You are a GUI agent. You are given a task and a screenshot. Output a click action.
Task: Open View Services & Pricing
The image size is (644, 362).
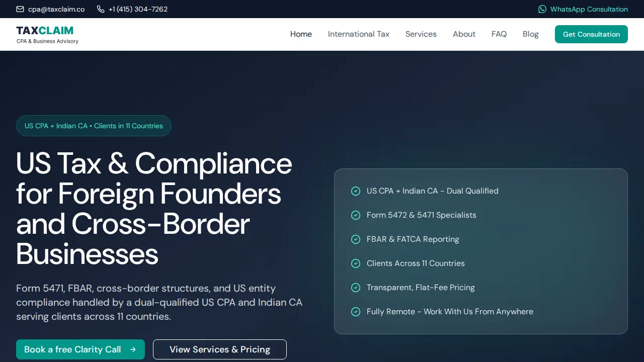pos(220,349)
